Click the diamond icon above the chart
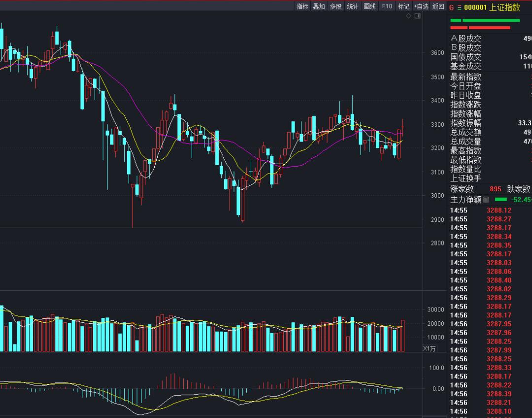 (408, 16)
